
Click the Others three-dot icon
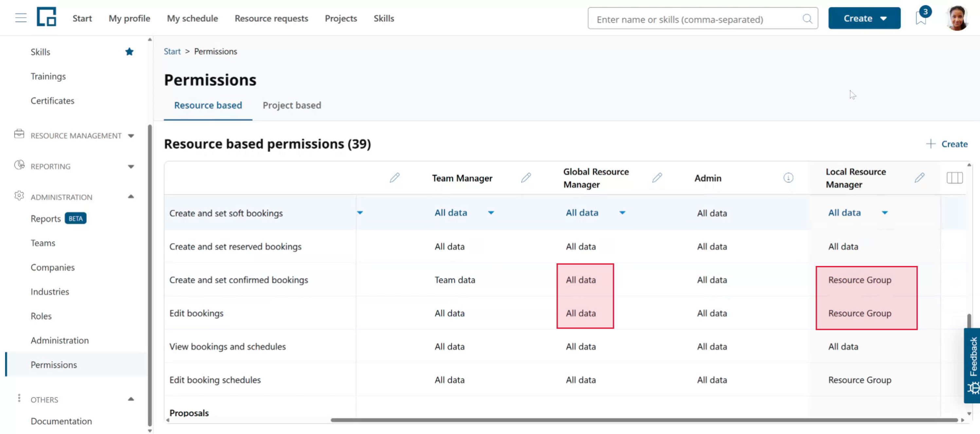tap(19, 398)
